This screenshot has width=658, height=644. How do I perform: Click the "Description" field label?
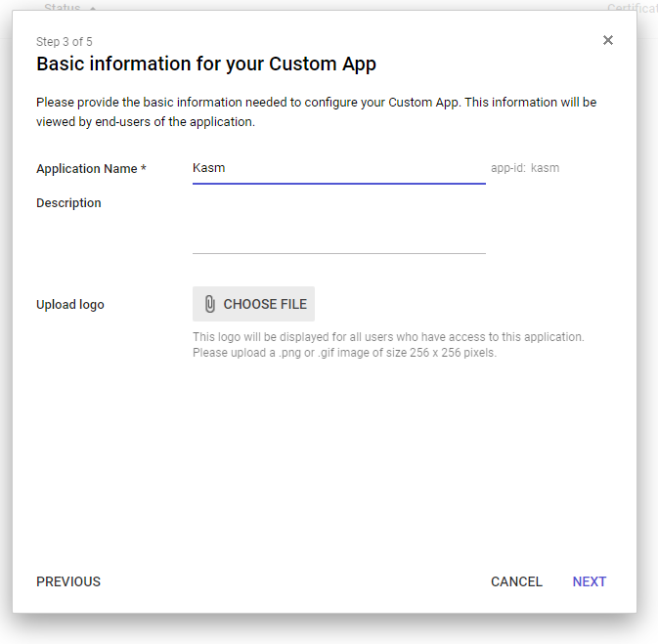coord(68,203)
